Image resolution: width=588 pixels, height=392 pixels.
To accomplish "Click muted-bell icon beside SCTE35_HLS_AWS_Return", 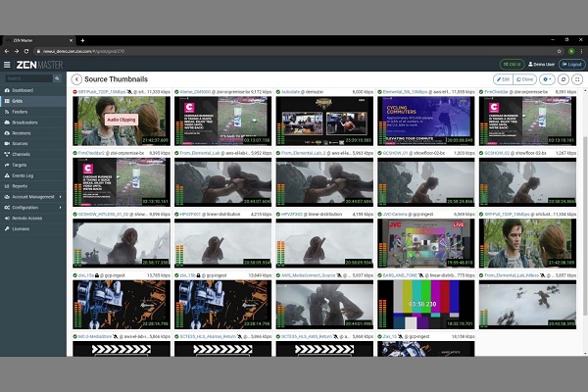I will (x=335, y=336).
